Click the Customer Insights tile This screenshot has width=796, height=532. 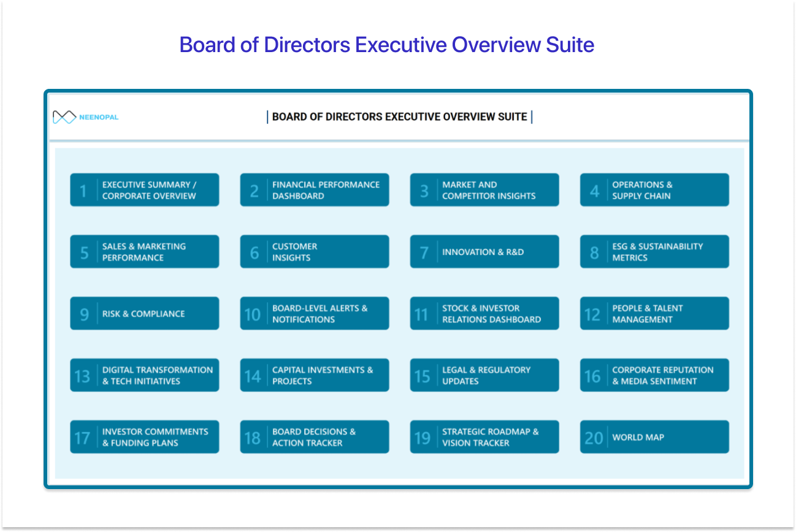(x=314, y=252)
